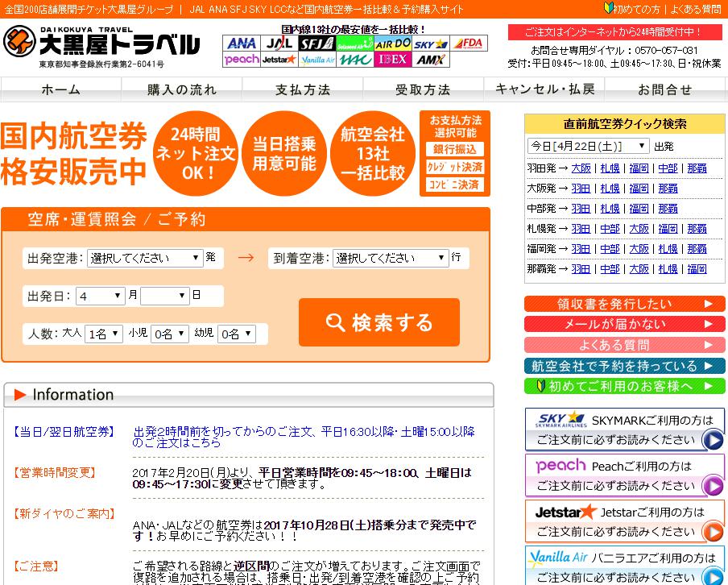
Task: Click the クレジット決済 payment option
Action: (455, 167)
